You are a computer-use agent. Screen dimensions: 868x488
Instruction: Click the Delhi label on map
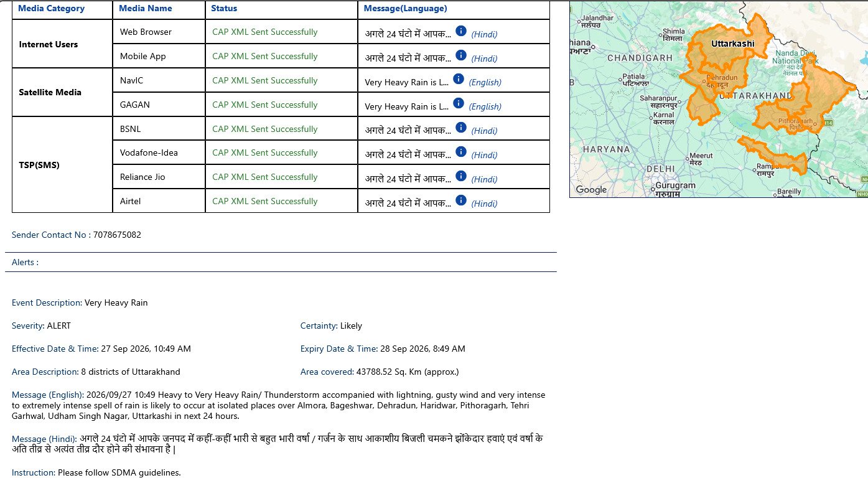660,169
